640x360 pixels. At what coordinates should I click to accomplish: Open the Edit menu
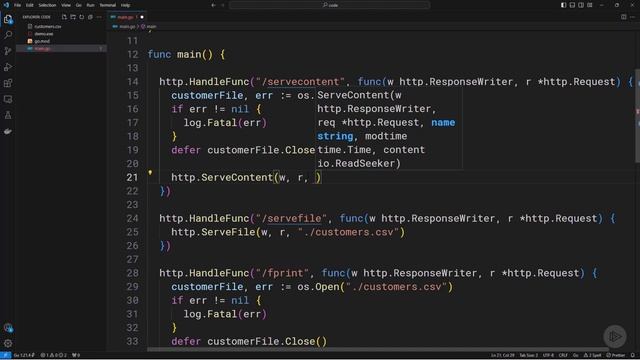point(29,5)
